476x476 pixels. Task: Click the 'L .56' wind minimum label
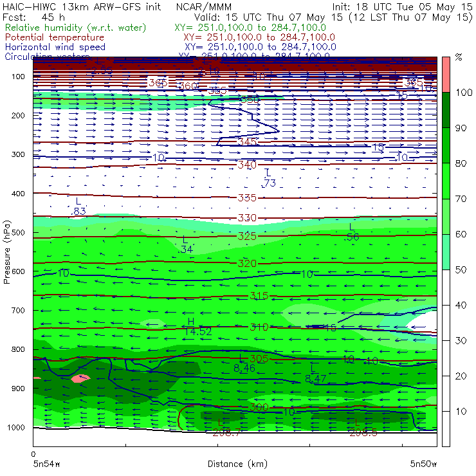pyautogui.click(x=352, y=232)
